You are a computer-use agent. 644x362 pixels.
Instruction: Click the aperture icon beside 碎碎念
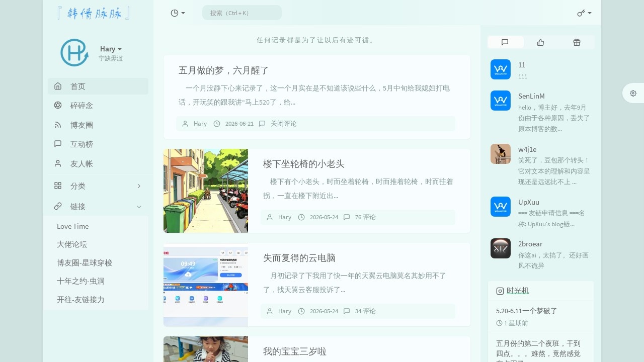(58, 105)
